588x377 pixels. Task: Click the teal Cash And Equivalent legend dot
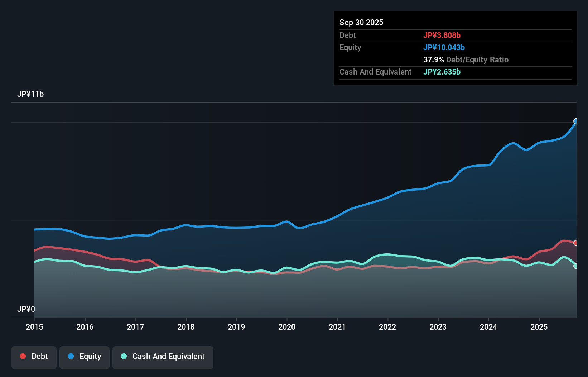coord(123,356)
